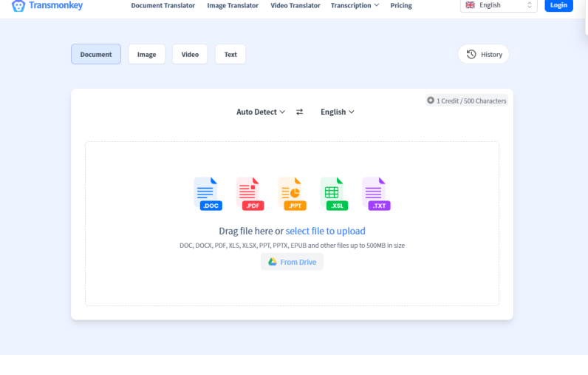
Task: Open the translation History
Action: [x=484, y=55]
